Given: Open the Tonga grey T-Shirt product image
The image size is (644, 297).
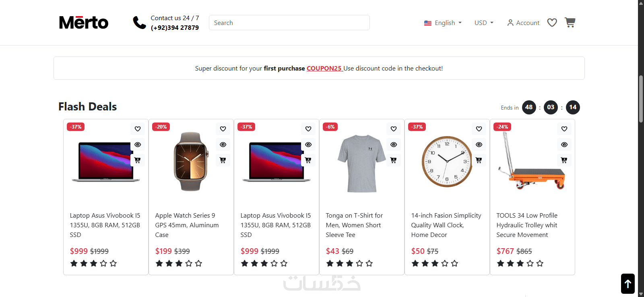Looking at the screenshot, I should pos(361,163).
